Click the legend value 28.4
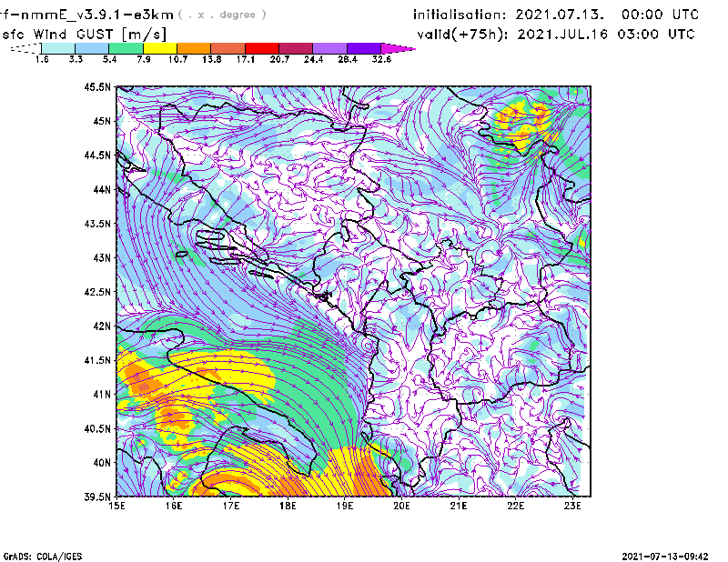This screenshot has height=562, width=728. click(x=348, y=59)
